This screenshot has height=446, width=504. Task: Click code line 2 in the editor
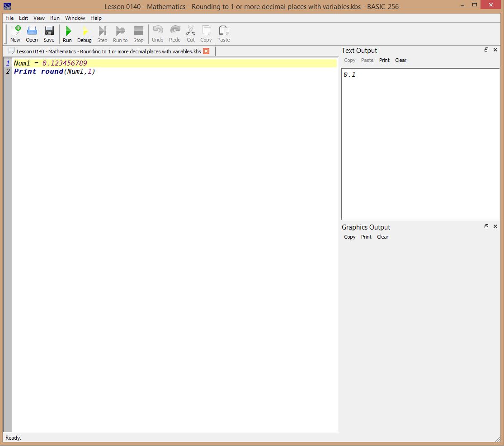coord(55,71)
